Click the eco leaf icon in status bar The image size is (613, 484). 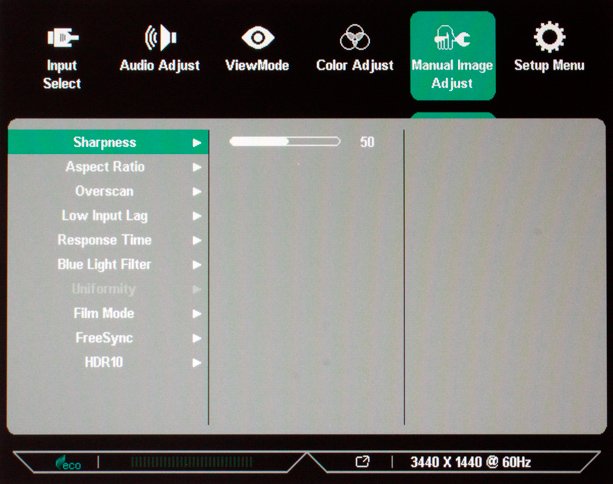click(68, 463)
